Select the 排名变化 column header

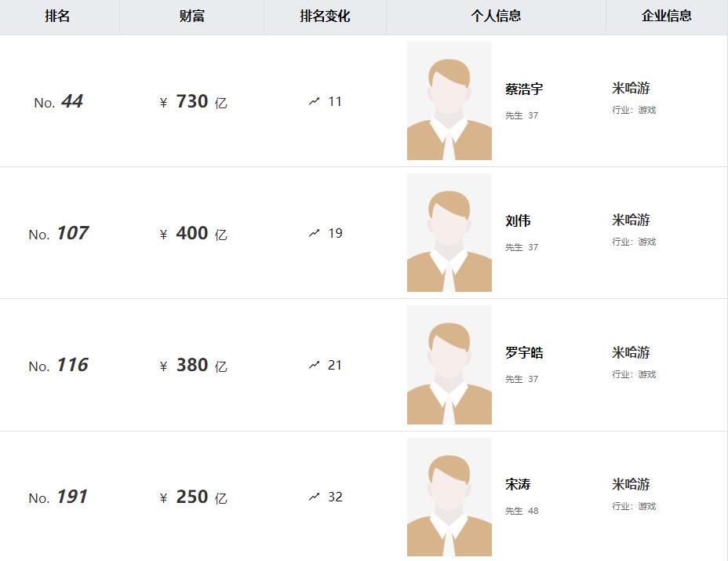pos(325,16)
